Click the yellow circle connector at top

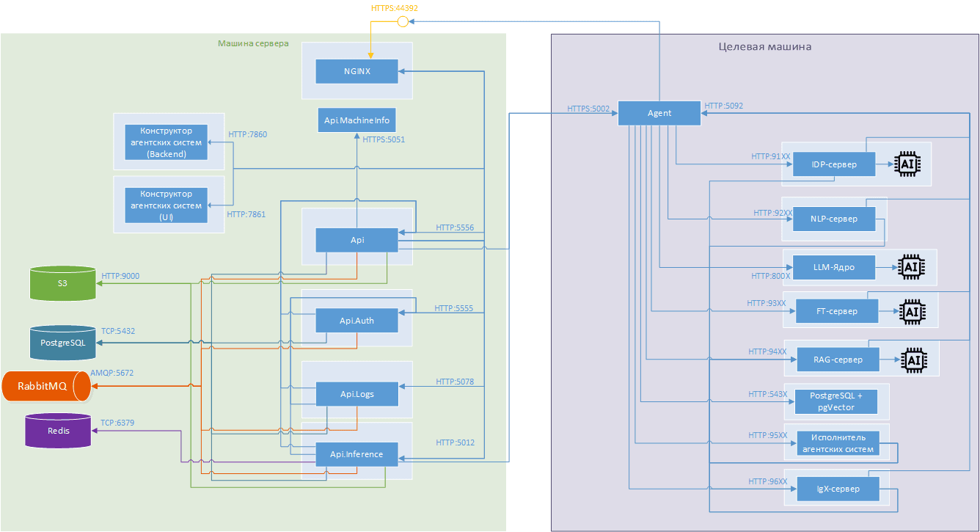[x=402, y=23]
